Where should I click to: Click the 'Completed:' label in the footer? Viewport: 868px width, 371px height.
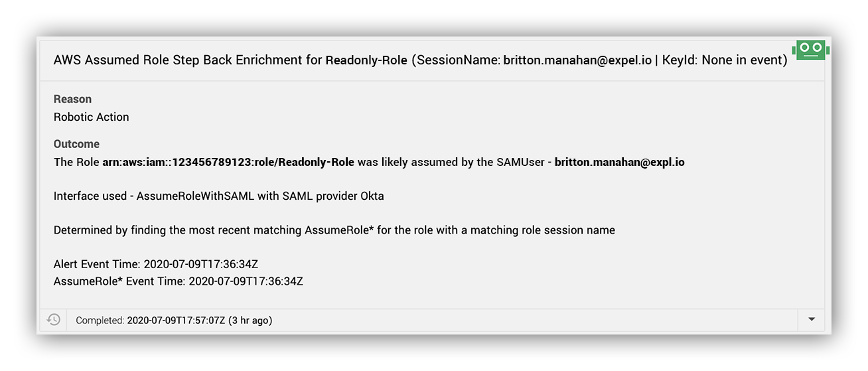click(100, 321)
